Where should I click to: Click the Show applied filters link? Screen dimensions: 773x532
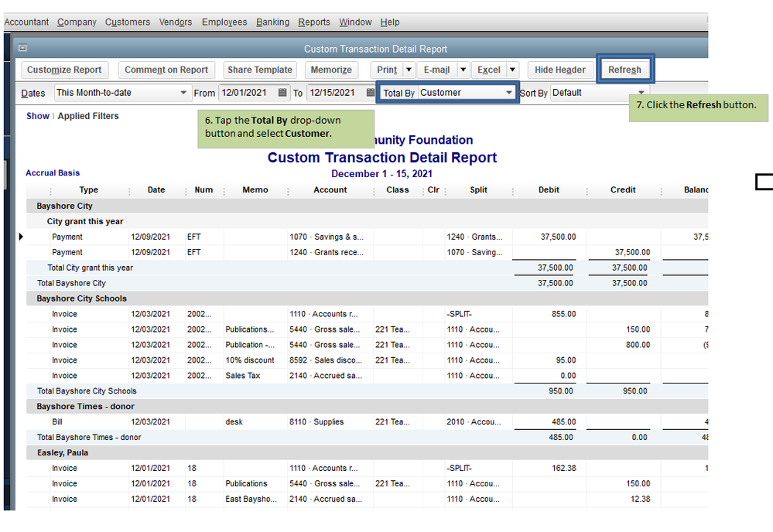[37, 116]
